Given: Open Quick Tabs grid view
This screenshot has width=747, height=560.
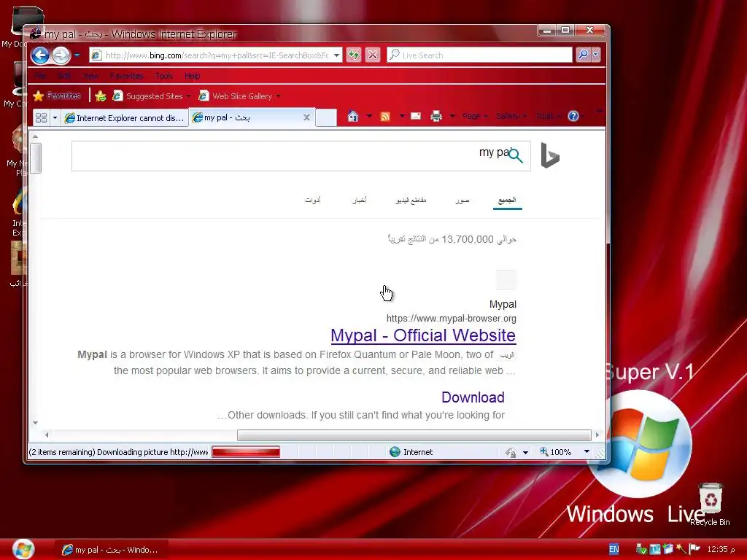Looking at the screenshot, I should (x=42, y=117).
